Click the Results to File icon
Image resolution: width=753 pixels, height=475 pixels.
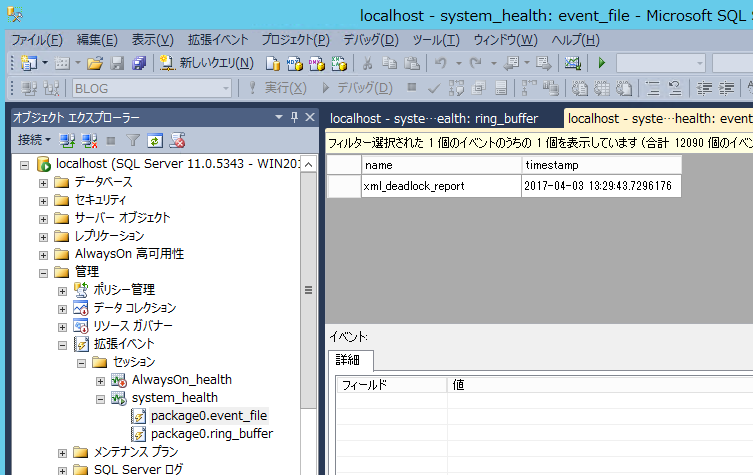point(624,88)
